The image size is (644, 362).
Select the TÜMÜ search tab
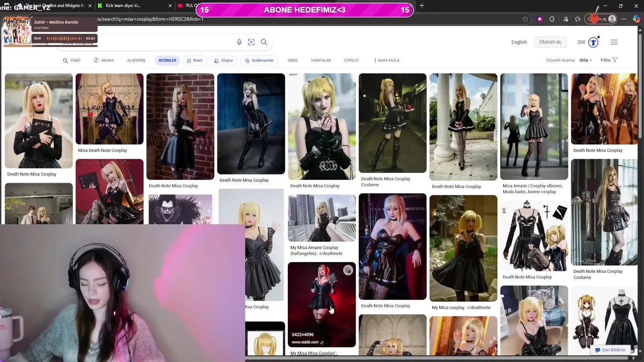pos(71,60)
